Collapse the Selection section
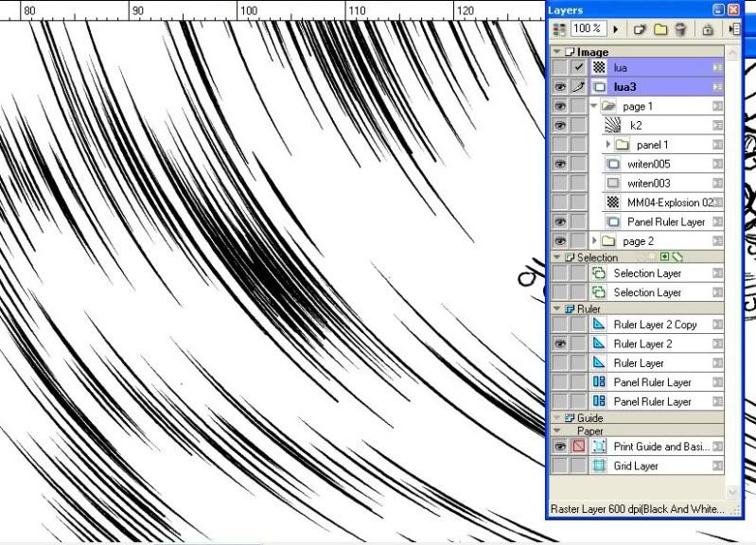The height and width of the screenshot is (545, 756). tap(557, 257)
